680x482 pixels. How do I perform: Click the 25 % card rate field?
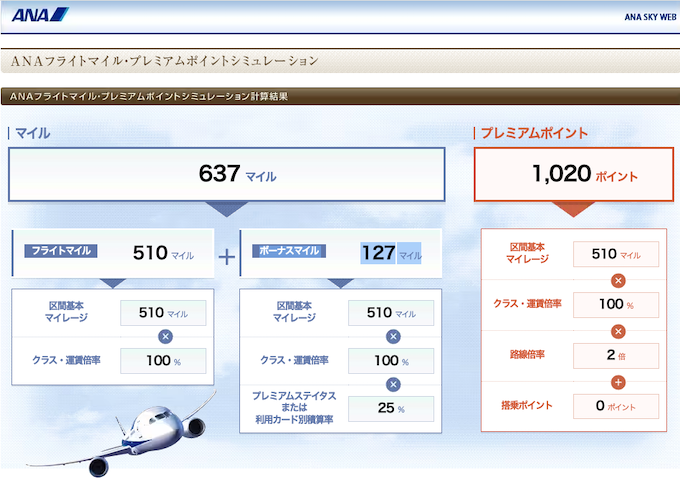(x=391, y=409)
